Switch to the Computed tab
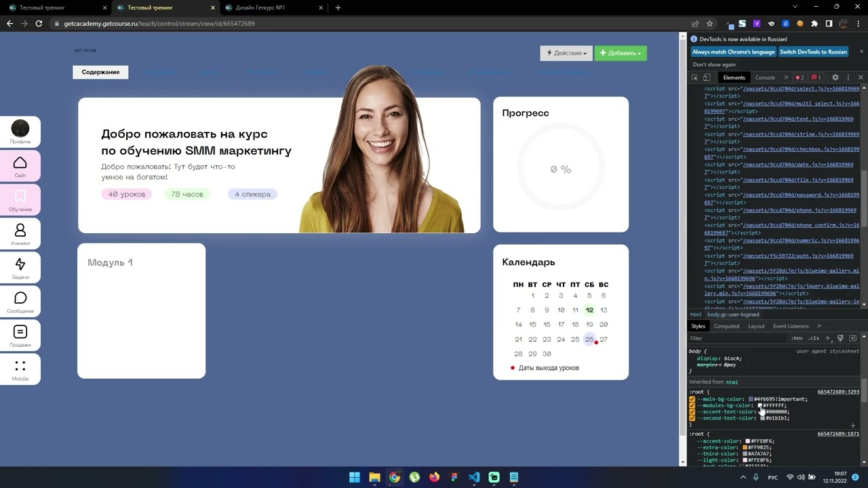 tap(726, 326)
